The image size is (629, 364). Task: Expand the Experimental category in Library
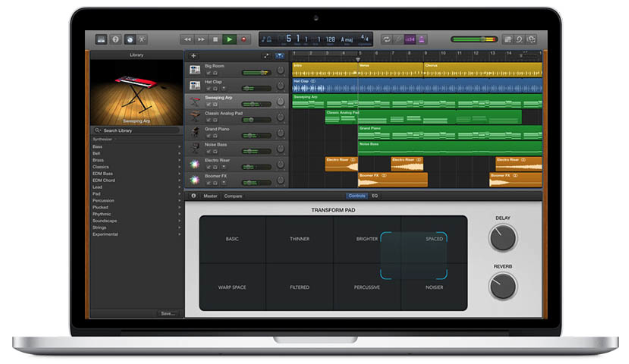(136, 234)
